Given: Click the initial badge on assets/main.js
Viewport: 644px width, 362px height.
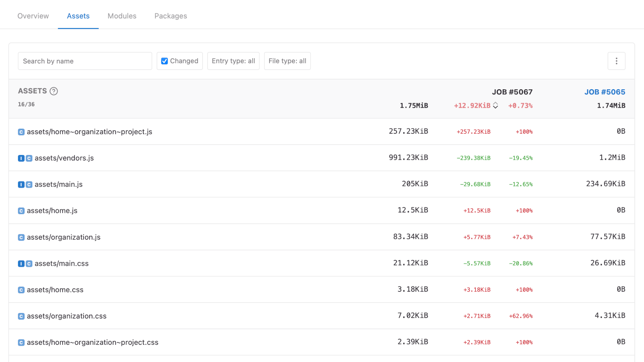Looking at the screenshot, I should click(21, 184).
